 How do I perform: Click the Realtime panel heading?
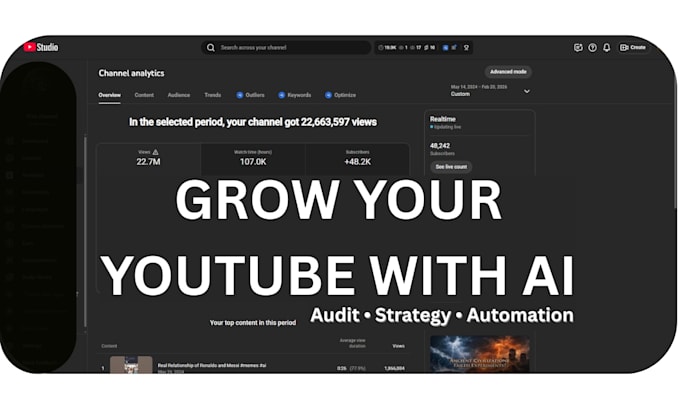coord(442,119)
